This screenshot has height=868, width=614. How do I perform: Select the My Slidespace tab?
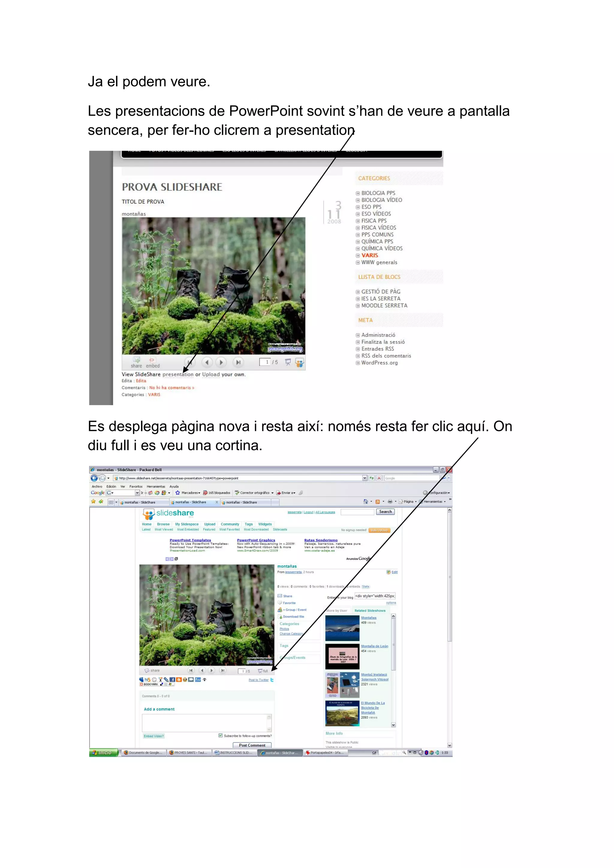pos(187,524)
